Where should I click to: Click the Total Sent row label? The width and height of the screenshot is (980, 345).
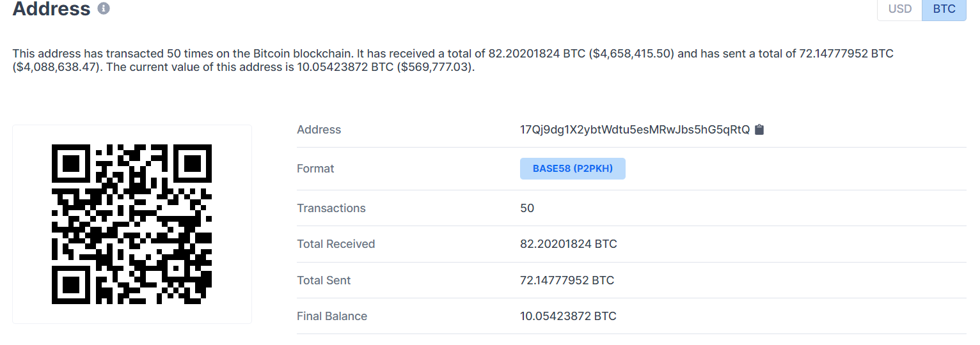(x=324, y=280)
